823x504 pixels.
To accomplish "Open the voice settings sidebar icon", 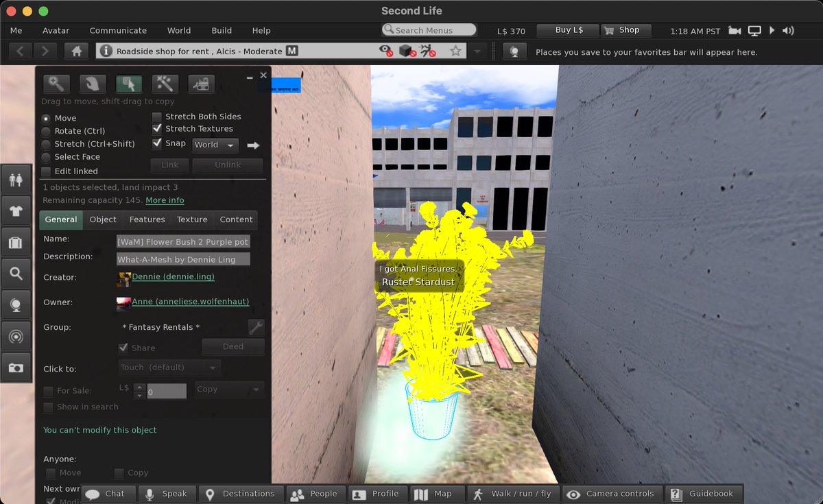I will point(16,305).
